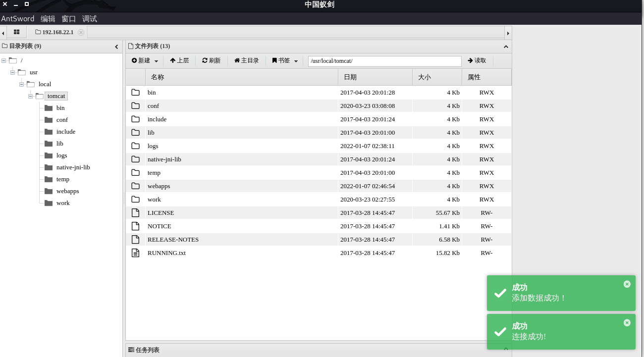Collapse the 文件列表 panel with the chevron
Screen dimensions: 644x357
tap(506, 47)
